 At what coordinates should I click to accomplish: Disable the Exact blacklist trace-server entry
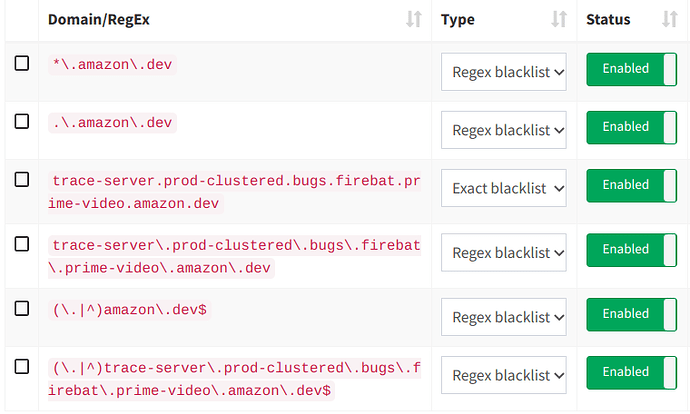pos(631,185)
